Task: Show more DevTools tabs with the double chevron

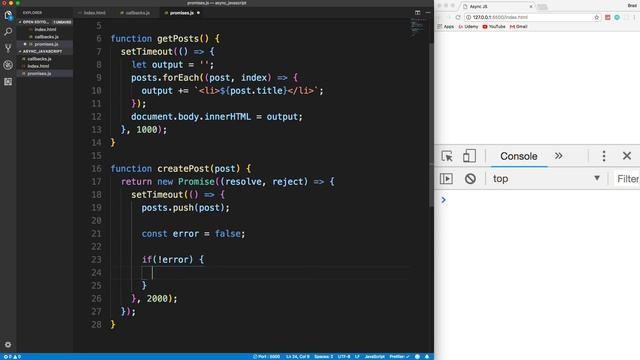Action: (x=558, y=156)
